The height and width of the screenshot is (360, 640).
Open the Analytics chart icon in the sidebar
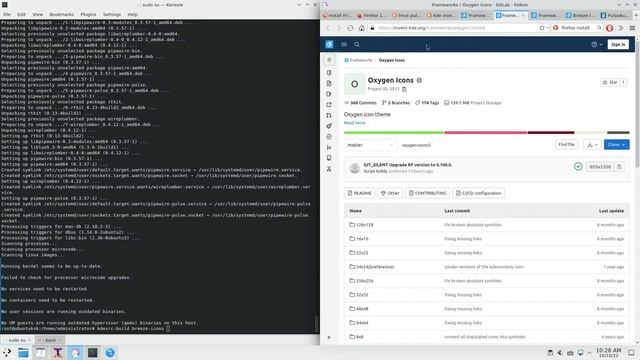tap(329, 147)
